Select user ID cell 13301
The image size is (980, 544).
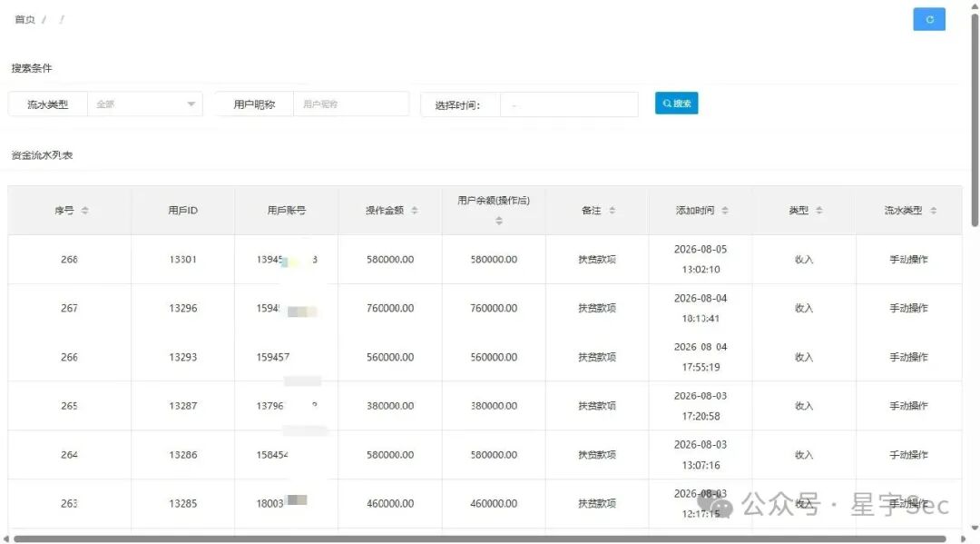click(x=183, y=260)
